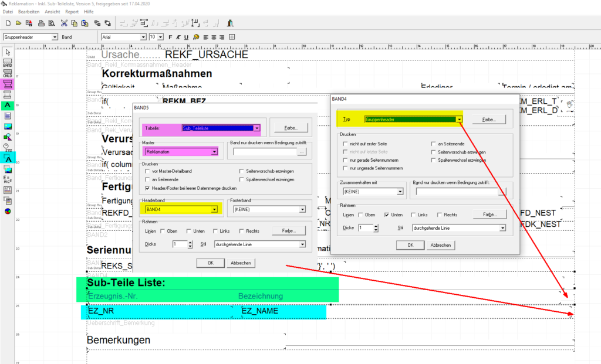This screenshot has width=601, height=364.
Task: Open the Report menu
Action: point(72,12)
